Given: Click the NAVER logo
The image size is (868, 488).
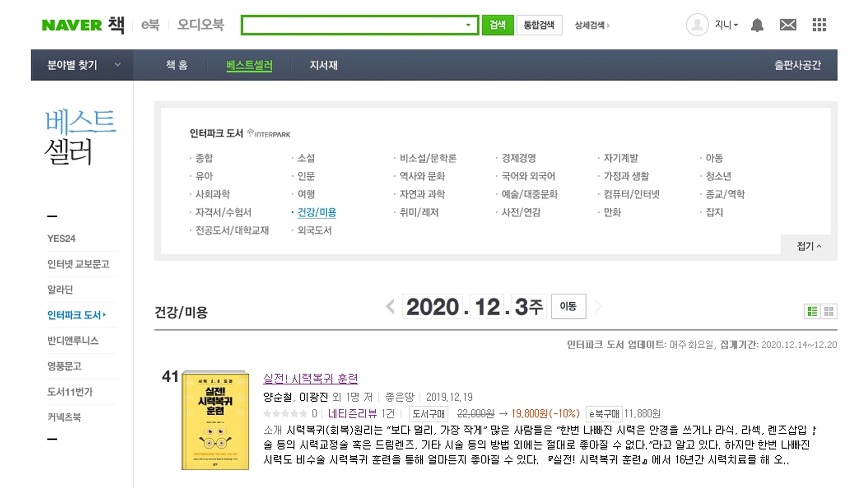Looking at the screenshot, I should click(x=72, y=25).
